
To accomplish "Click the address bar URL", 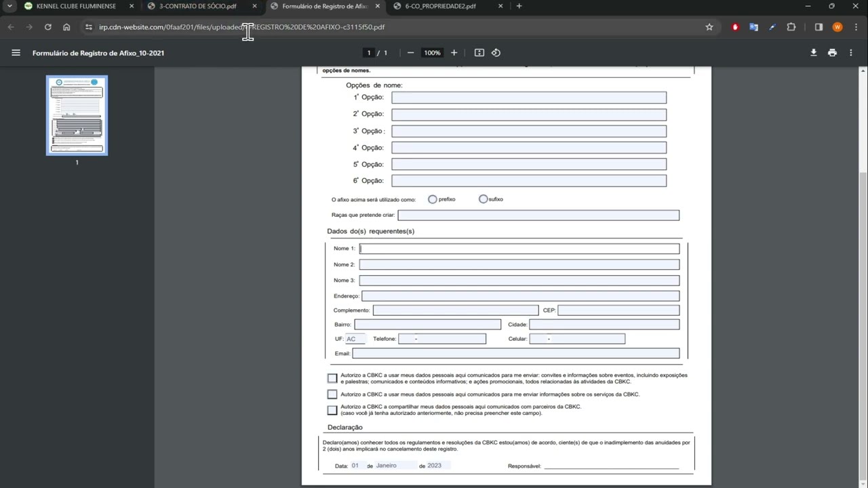I will click(x=241, y=27).
